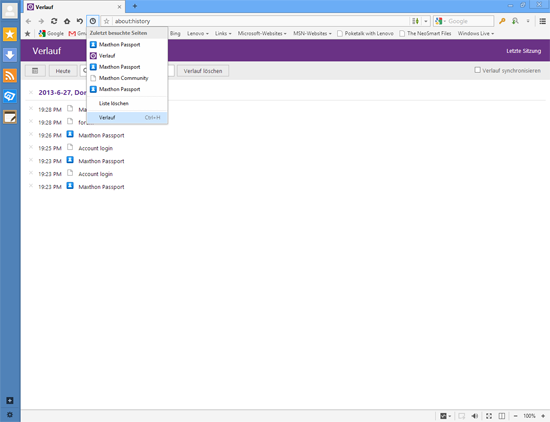
Task: Zoom in with the plus icon
Action: point(543,416)
